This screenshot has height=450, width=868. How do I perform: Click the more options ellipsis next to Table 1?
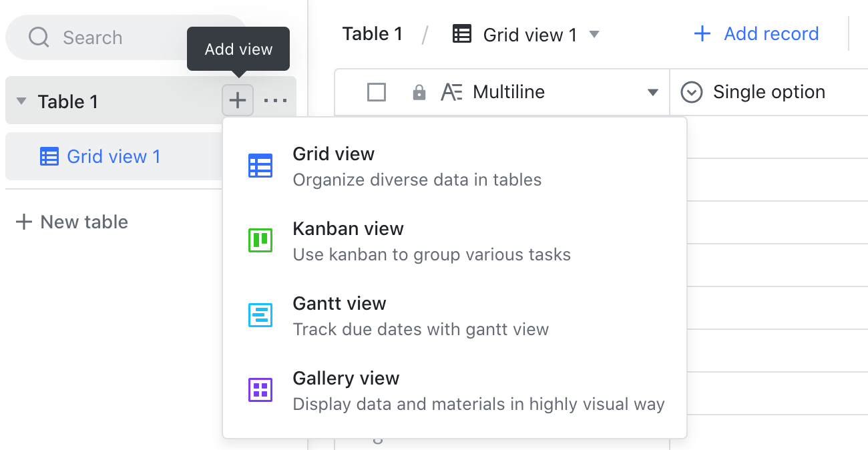(276, 99)
